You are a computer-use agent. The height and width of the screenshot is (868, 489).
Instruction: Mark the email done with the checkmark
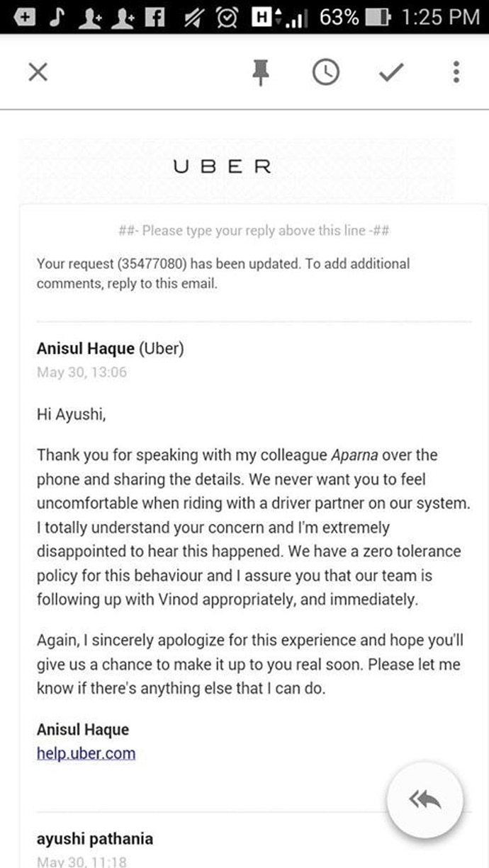pos(390,72)
